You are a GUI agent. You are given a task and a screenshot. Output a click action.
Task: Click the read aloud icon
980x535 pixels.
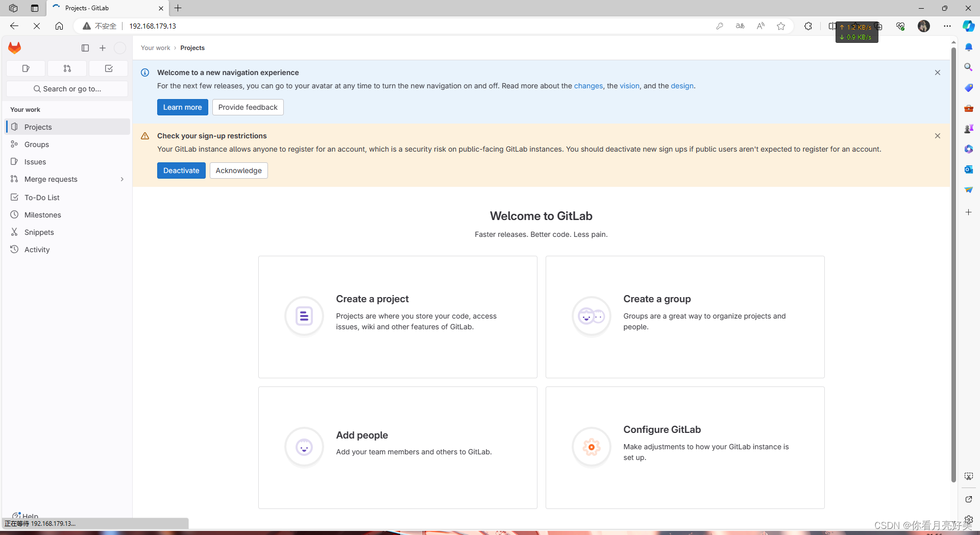(761, 26)
